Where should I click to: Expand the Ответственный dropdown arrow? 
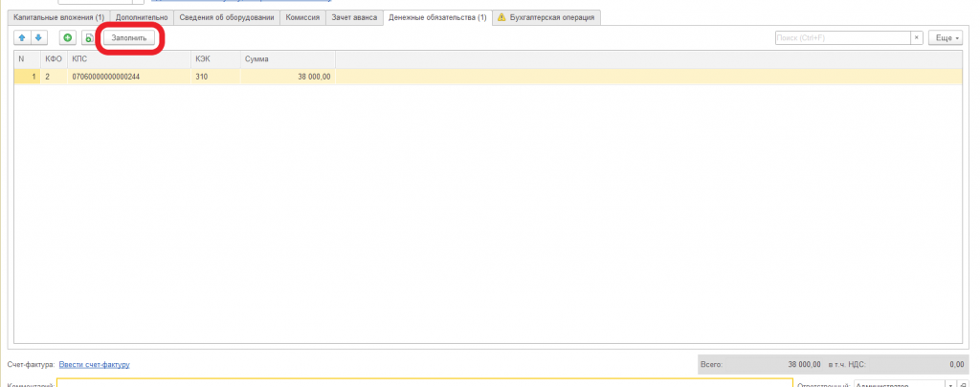tap(951, 384)
